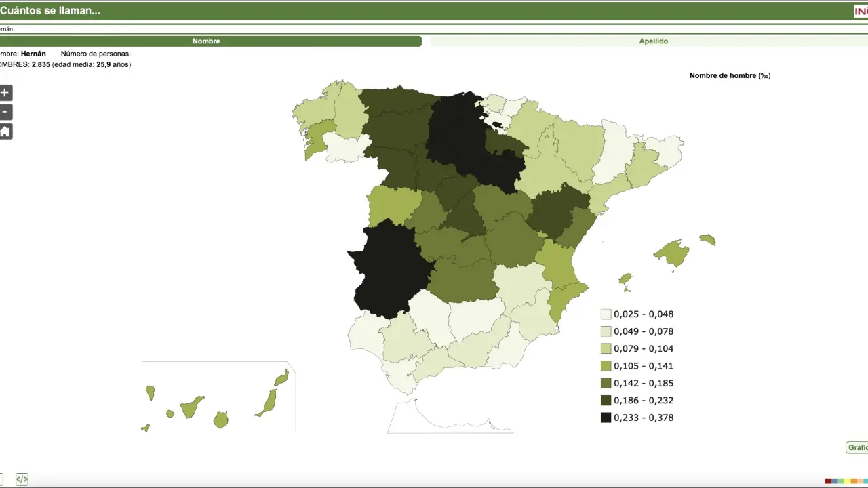Click the 0,105 - 0,141 legend swatch
868x488 pixels.
[606, 366]
